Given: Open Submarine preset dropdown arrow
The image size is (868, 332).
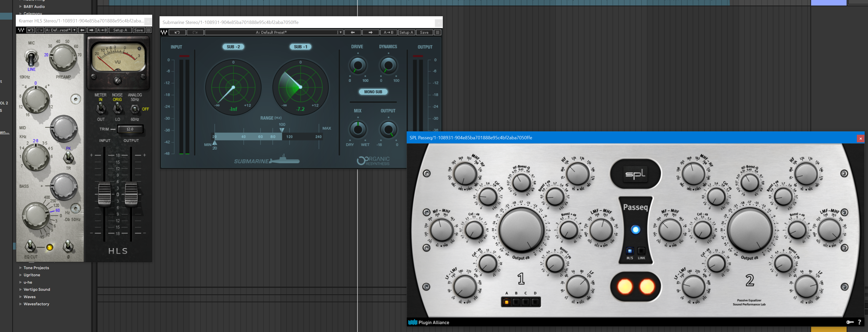Looking at the screenshot, I should pyautogui.click(x=340, y=32).
